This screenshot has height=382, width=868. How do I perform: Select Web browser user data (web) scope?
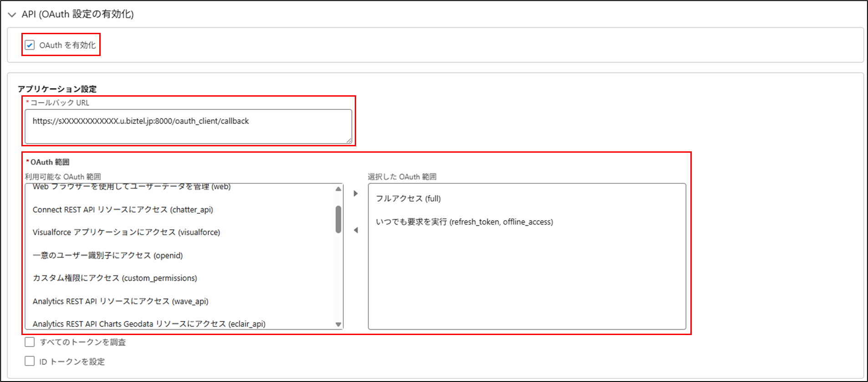pyautogui.click(x=132, y=187)
